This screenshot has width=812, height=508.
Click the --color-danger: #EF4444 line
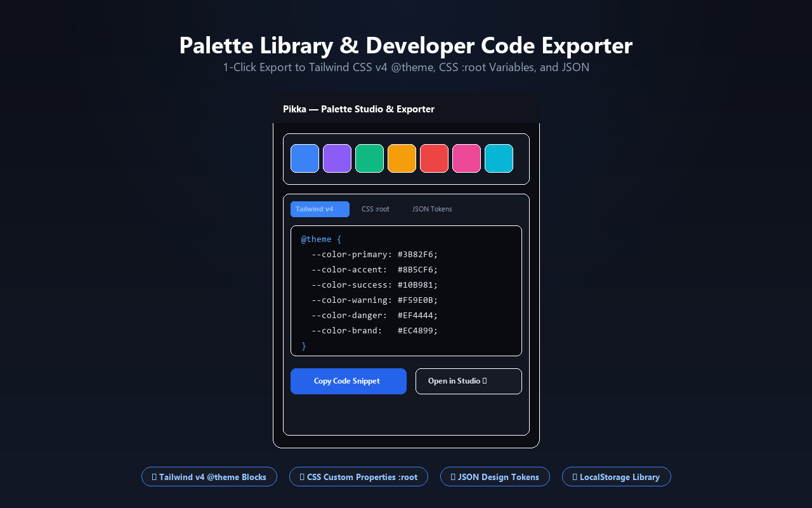click(x=374, y=316)
